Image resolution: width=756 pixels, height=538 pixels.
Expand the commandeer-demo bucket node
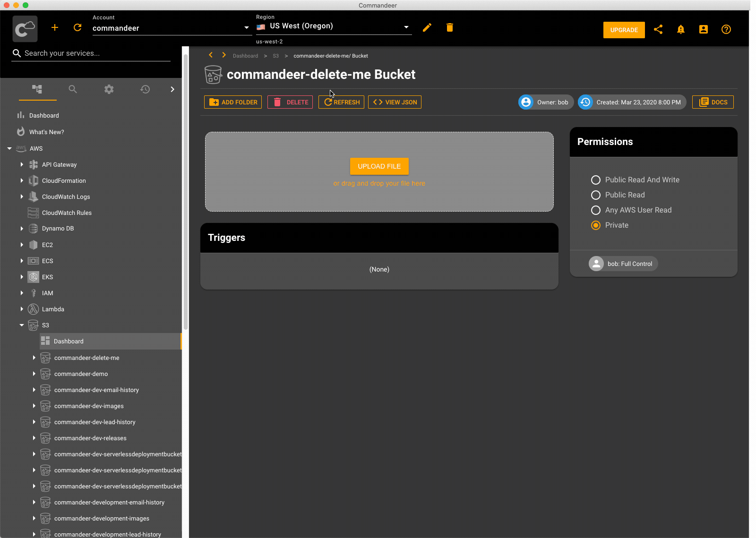click(34, 374)
